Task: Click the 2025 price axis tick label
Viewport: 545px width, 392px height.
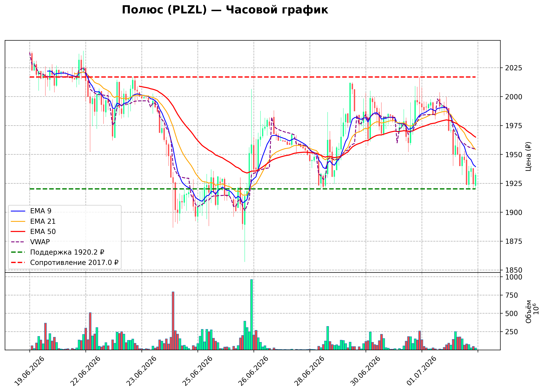Action: 514,68
